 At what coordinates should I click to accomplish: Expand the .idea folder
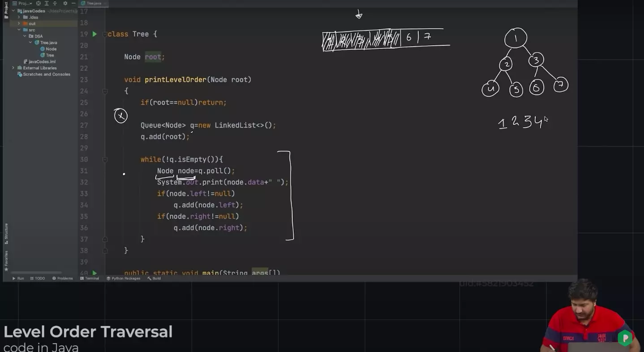(19, 17)
